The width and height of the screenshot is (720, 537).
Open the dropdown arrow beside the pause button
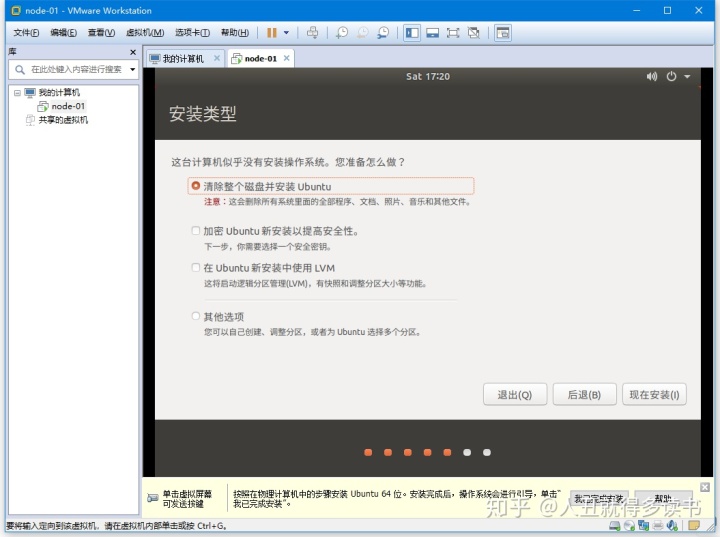point(286,33)
